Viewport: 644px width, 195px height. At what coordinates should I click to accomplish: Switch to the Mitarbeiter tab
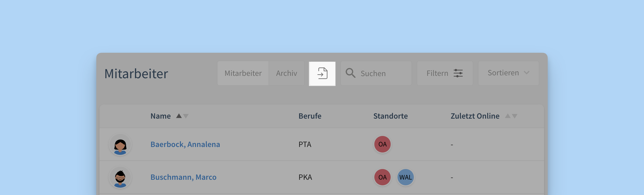243,73
